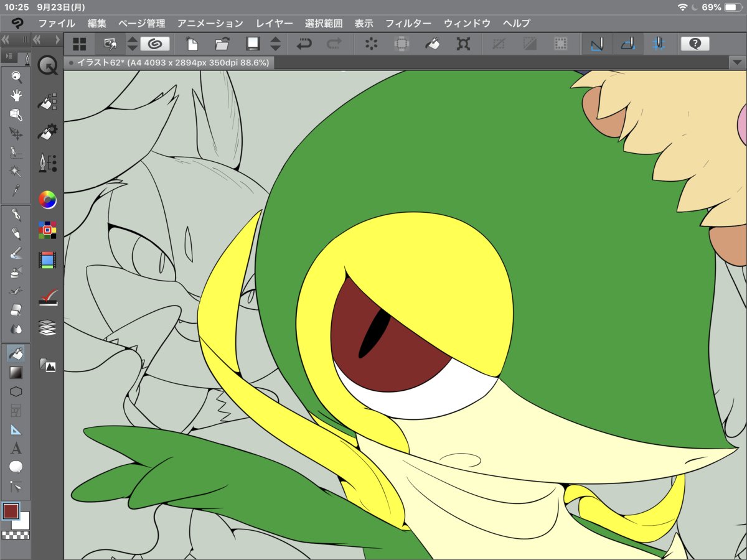Toggle Snap to Grid
Image resolution: width=747 pixels, height=560 pixels.
659,44
